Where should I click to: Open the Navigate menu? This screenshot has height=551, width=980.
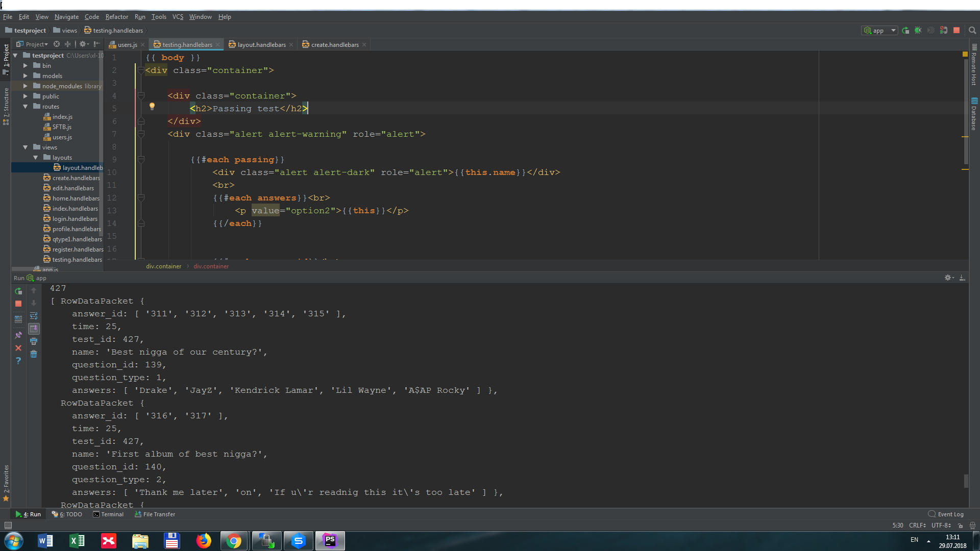pos(66,17)
